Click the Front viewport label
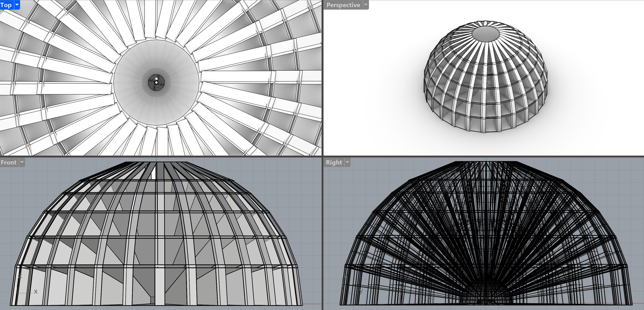This screenshot has height=310, width=644. point(9,162)
